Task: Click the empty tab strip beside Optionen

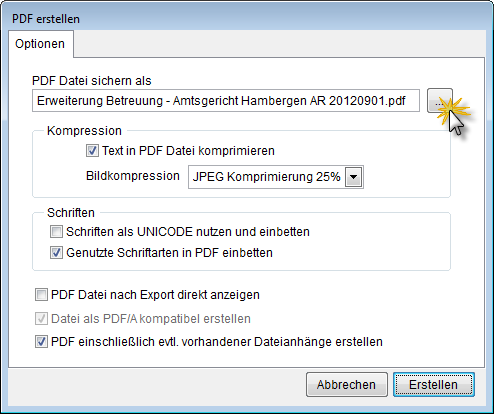Action: point(279,44)
